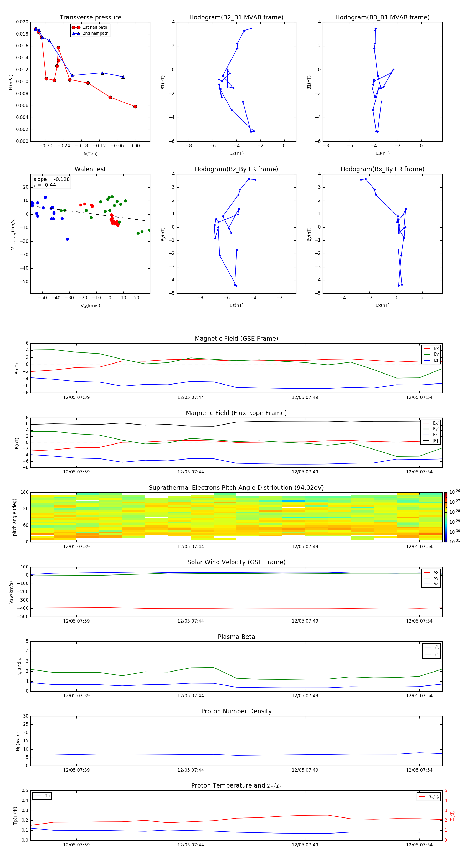The image size is (473, 868).
Task: Click the 'Transverse pressure' plot title
Action: [x=90, y=18]
